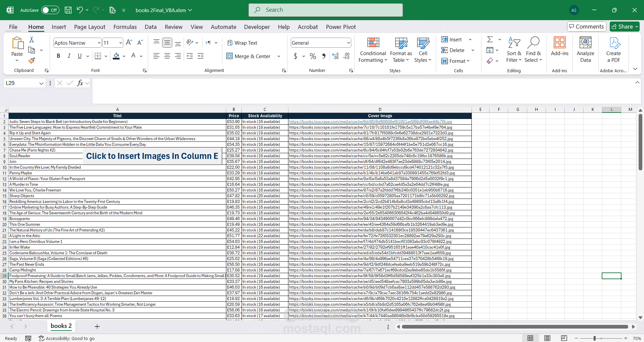Image resolution: width=644 pixels, height=342 pixels.
Task: Switch to the Power Pivot tab
Action: click(341, 27)
